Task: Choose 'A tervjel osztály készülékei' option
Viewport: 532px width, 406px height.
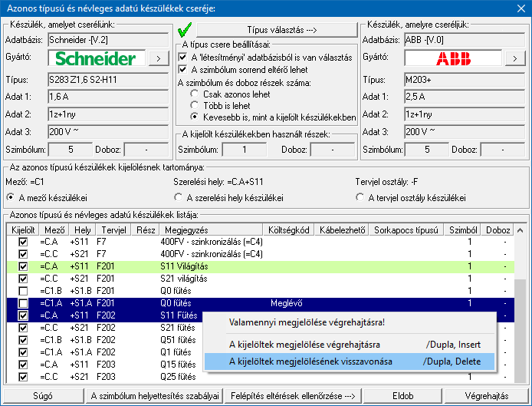Action: coord(360,197)
